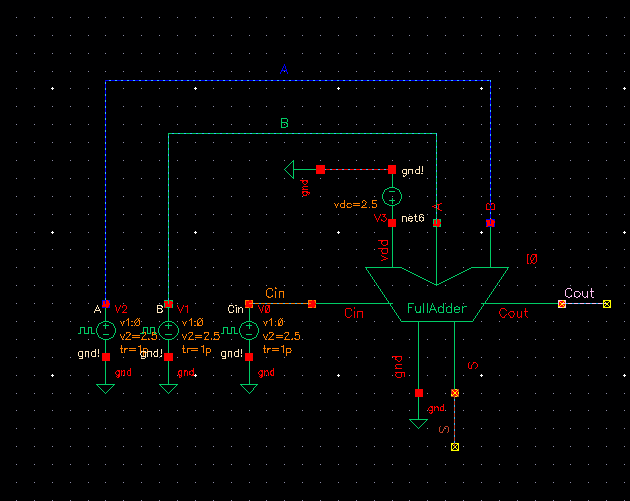Click the v2=2.5 parameter of V0 source

click(x=282, y=336)
